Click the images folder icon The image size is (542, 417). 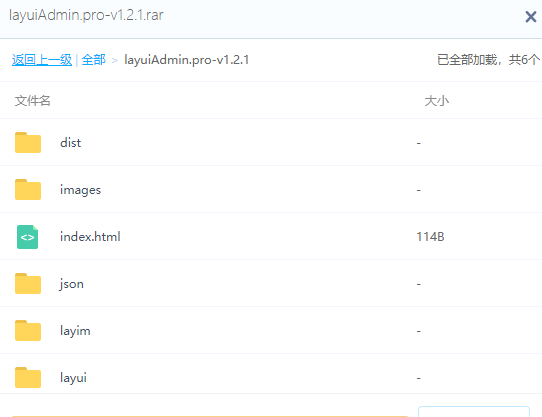coord(28,189)
